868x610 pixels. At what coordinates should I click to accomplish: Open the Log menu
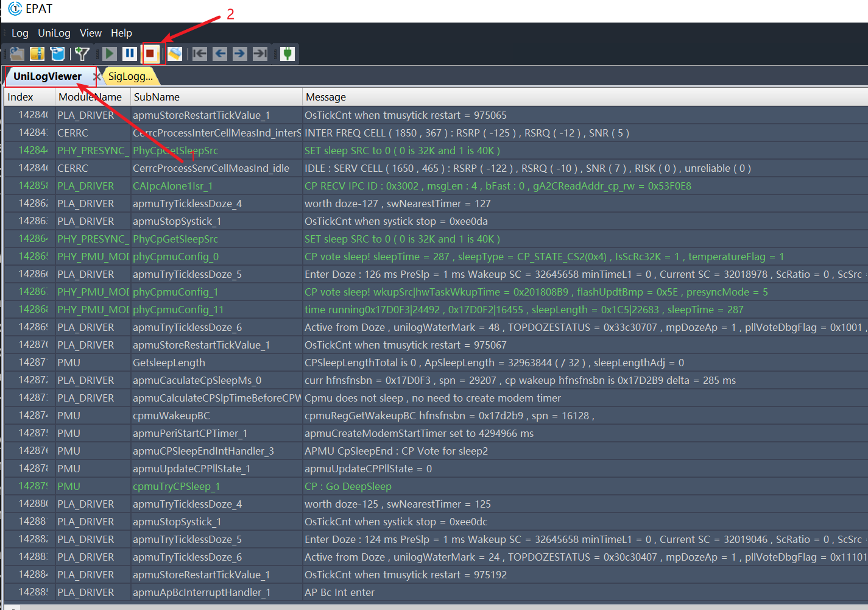click(x=20, y=33)
